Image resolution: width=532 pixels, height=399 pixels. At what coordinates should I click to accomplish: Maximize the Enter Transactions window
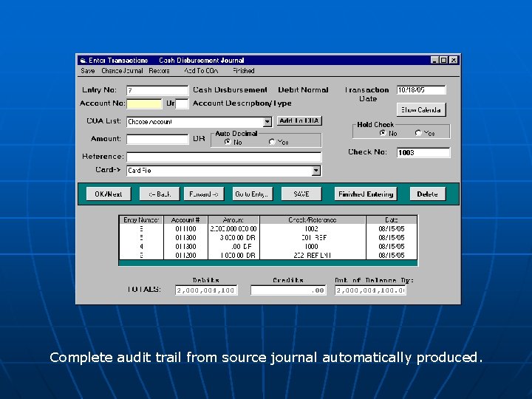[x=444, y=61]
